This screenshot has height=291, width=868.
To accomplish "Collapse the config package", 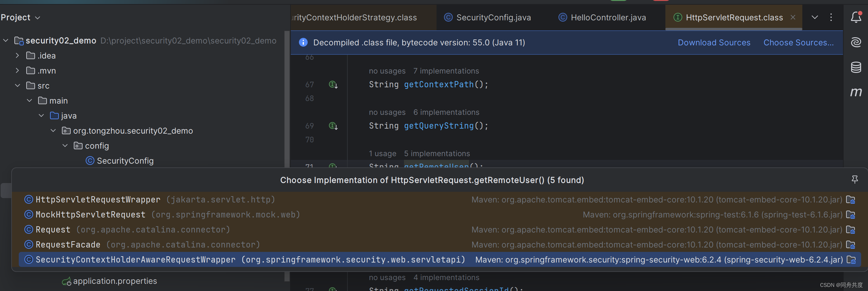I will [x=65, y=146].
